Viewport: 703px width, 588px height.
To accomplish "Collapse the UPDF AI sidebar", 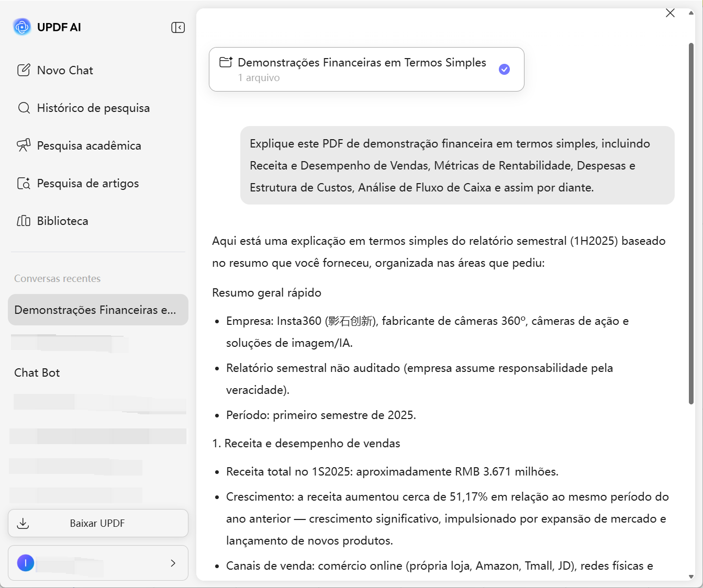I will pyautogui.click(x=178, y=27).
